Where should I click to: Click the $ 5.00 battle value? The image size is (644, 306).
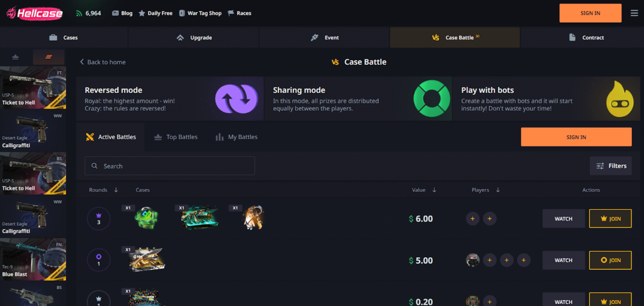pyautogui.click(x=421, y=260)
